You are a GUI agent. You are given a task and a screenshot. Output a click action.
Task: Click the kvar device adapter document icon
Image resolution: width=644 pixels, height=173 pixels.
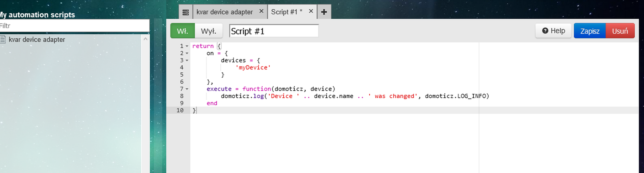3,39
